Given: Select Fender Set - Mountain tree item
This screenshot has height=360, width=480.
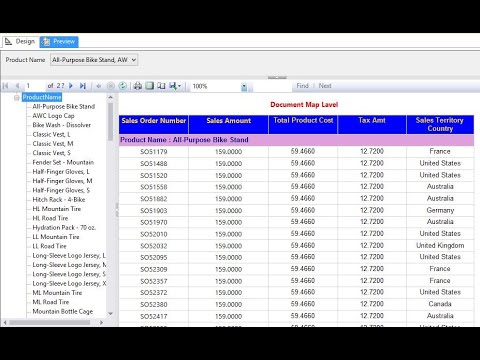Looking at the screenshot, I should (x=63, y=163).
